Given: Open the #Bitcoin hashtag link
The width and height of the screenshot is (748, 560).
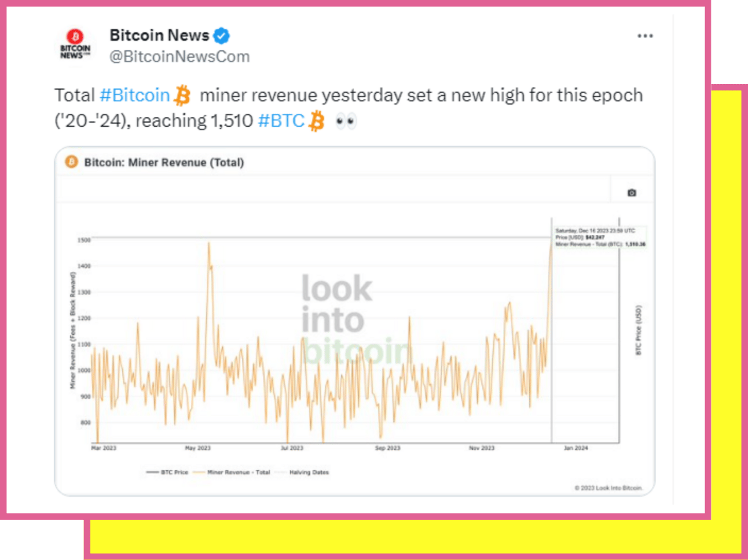Looking at the screenshot, I should point(134,95).
